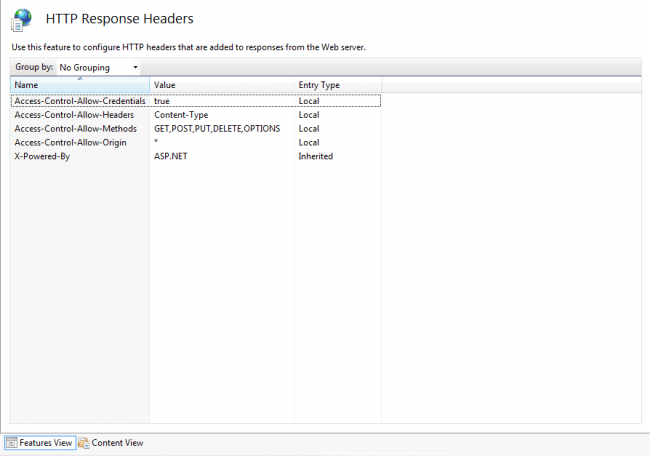The height and width of the screenshot is (456, 650).
Task: Open the Group by No Grouping dropdown
Action: point(98,67)
